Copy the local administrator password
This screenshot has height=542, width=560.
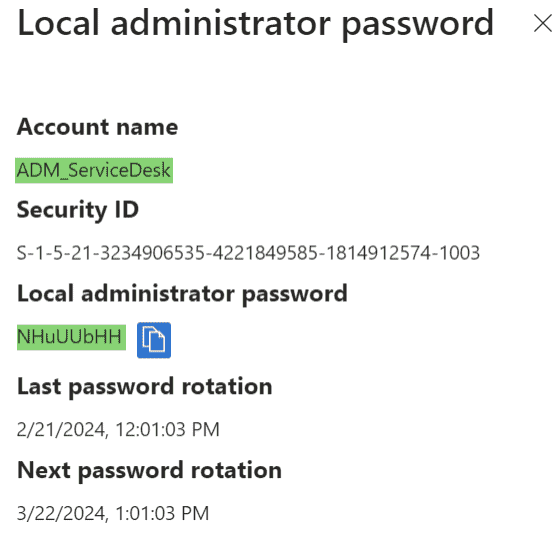[x=154, y=340]
